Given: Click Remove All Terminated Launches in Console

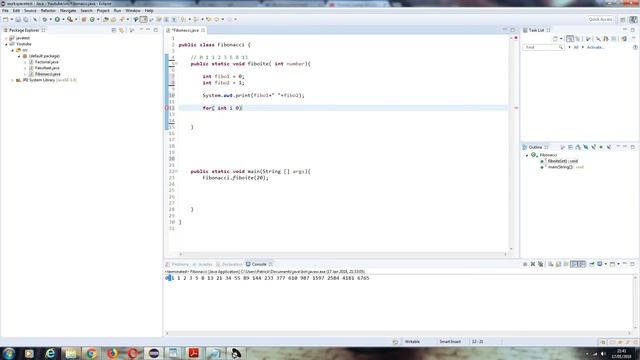Looking at the screenshot, I should 540,264.
